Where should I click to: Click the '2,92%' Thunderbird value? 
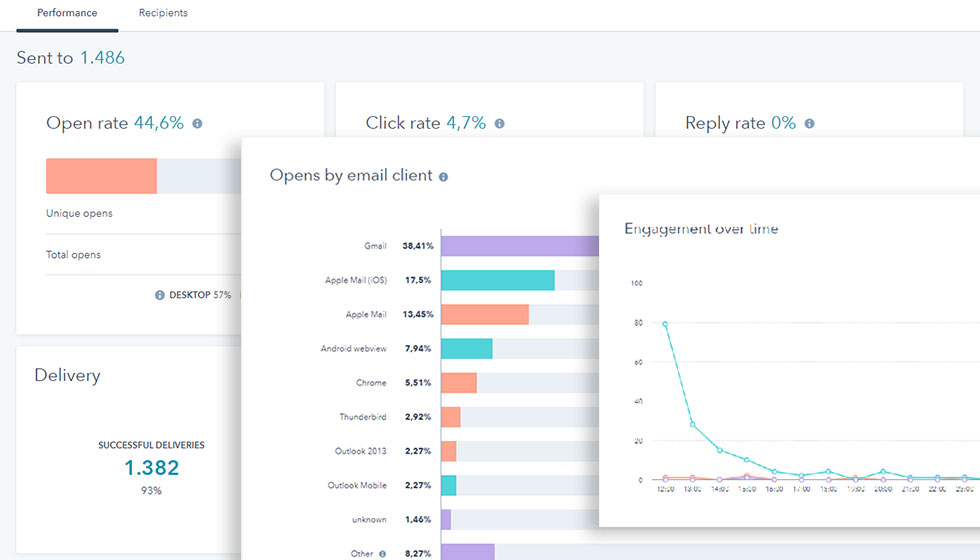point(418,417)
